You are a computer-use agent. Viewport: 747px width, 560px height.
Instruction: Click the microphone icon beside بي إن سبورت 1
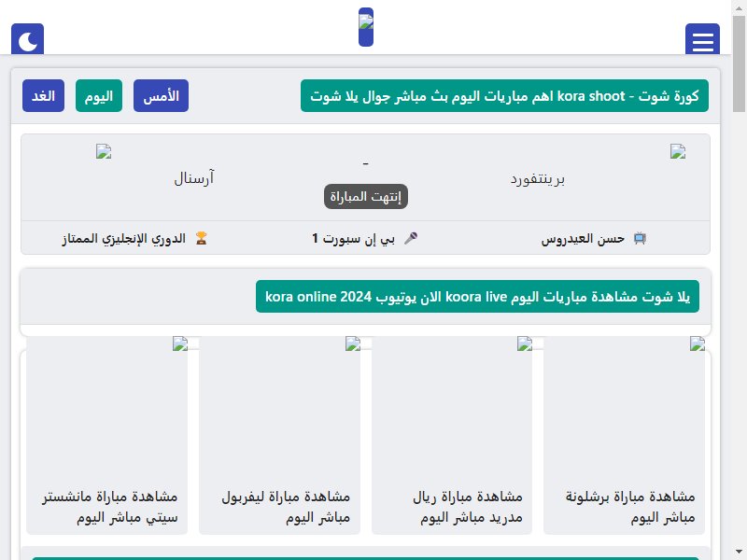click(x=411, y=238)
